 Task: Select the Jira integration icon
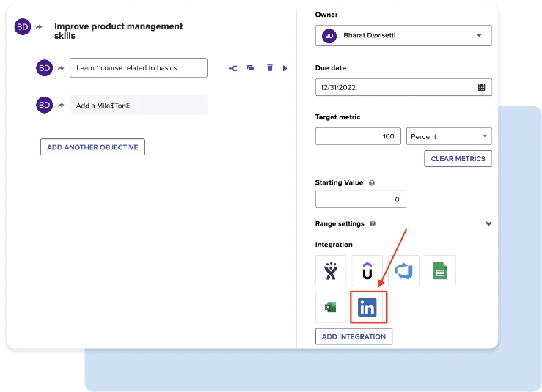331,271
